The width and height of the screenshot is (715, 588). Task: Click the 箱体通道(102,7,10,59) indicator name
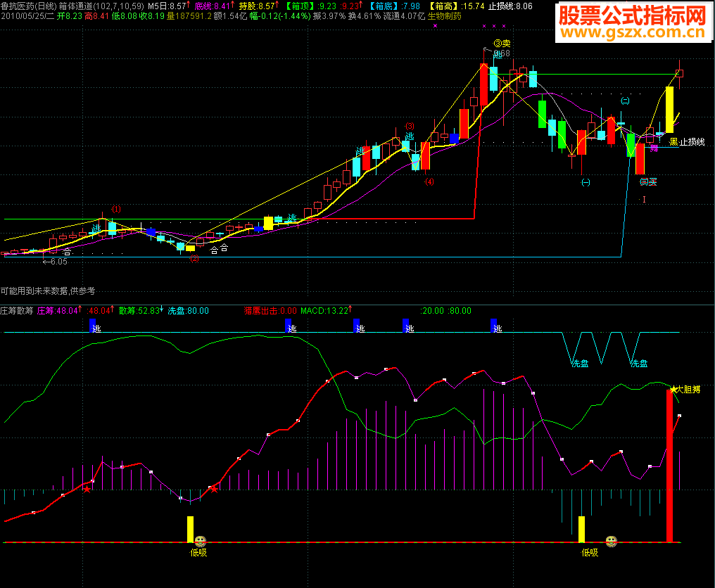[x=101, y=6]
